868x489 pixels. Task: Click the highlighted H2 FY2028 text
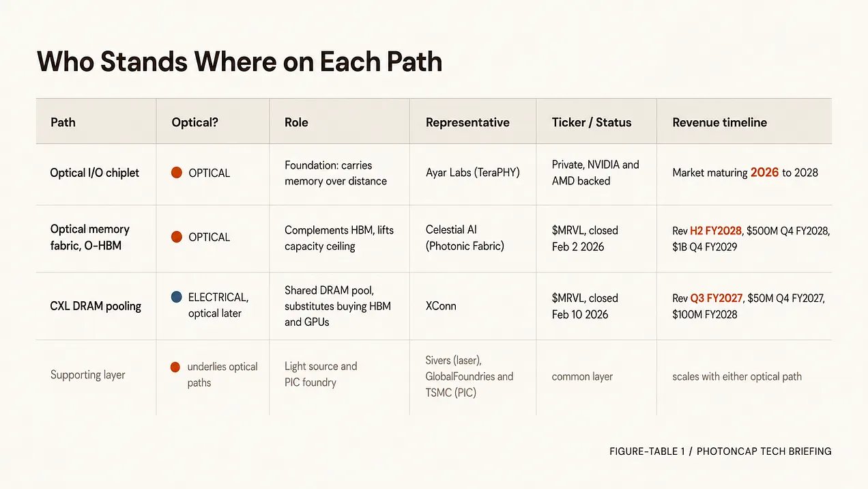pos(716,231)
